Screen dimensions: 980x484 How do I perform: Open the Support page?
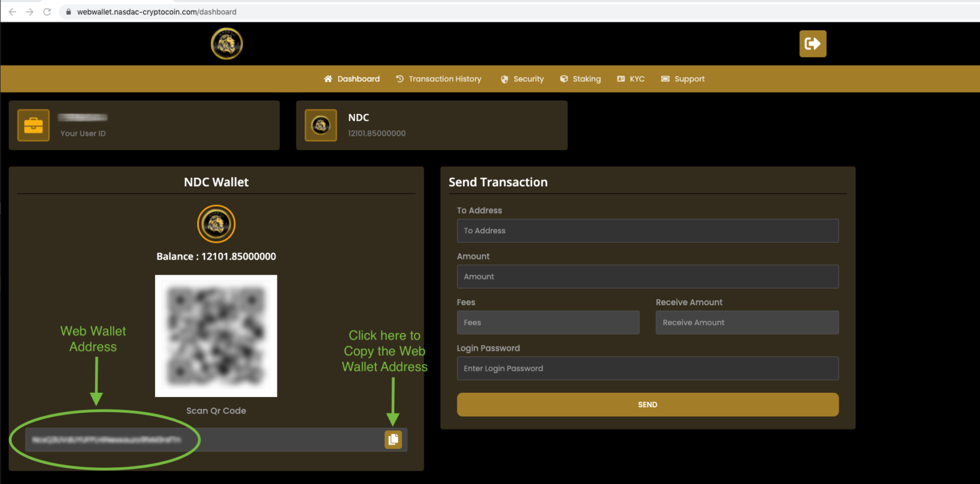pyautogui.click(x=682, y=79)
